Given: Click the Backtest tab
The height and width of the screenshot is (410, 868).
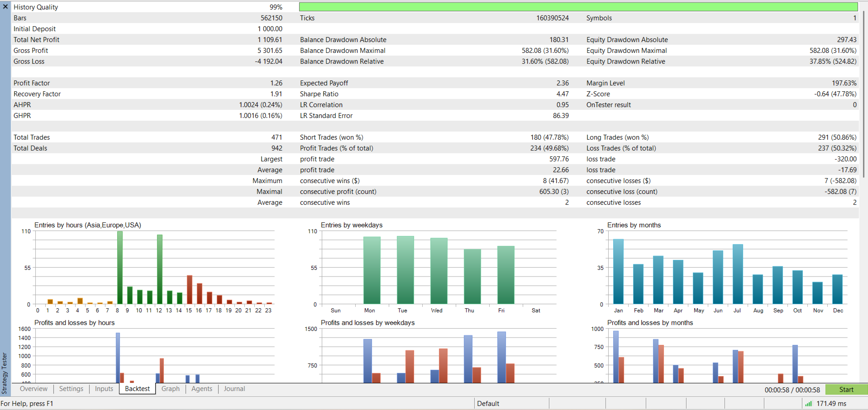Looking at the screenshot, I should 137,389.
